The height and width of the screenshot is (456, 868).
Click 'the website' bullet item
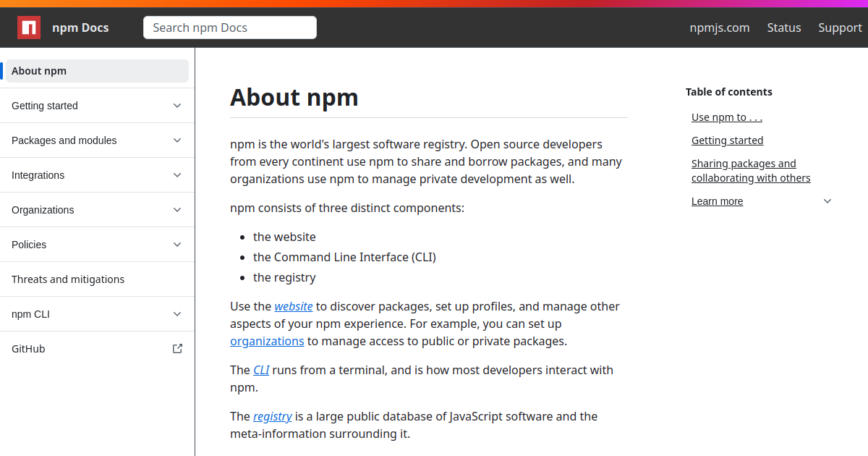click(x=284, y=237)
